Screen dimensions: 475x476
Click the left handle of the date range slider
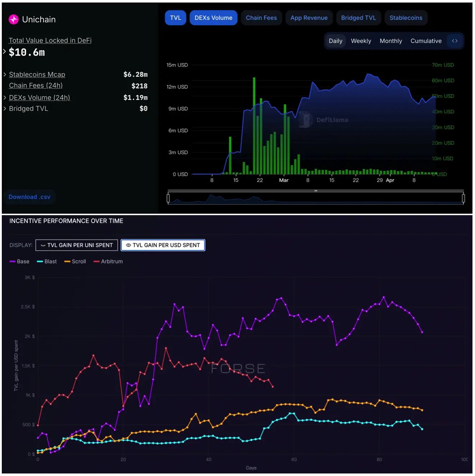coord(168,198)
